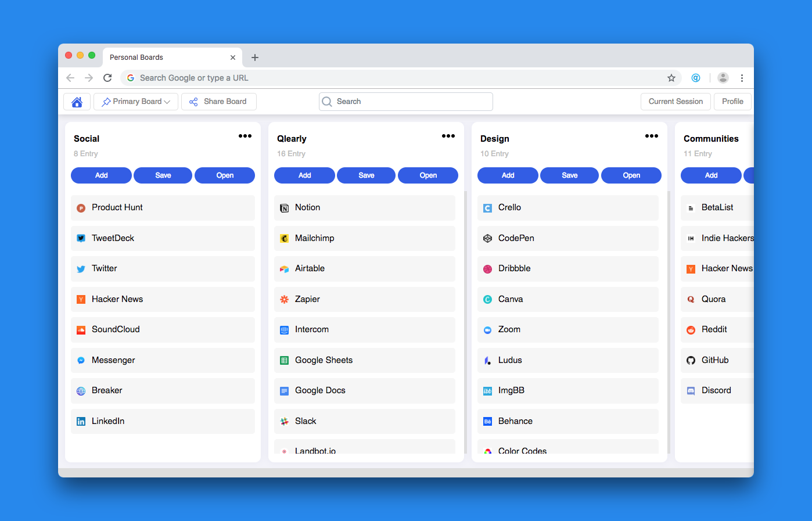This screenshot has height=521, width=812.
Task: Focus the board Search field
Action: pos(406,102)
